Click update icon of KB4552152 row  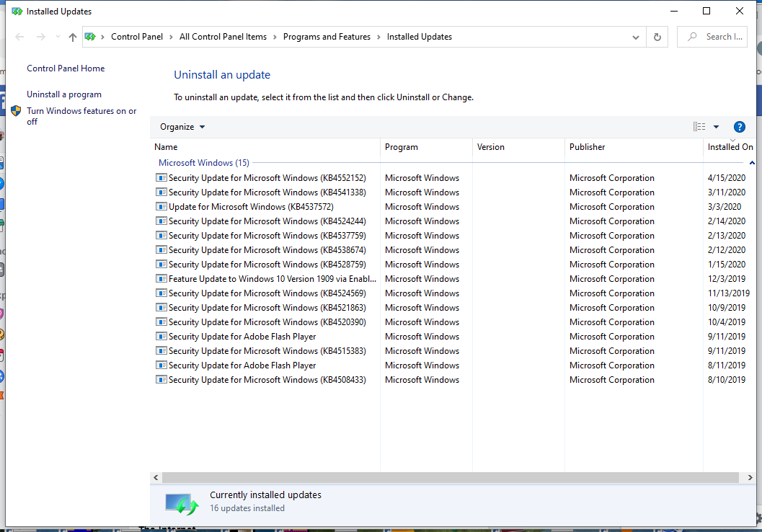(x=161, y=178)
